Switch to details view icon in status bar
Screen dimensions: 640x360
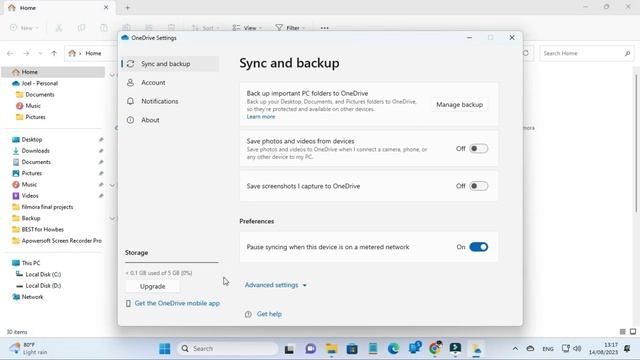click(x=622, y=332)
